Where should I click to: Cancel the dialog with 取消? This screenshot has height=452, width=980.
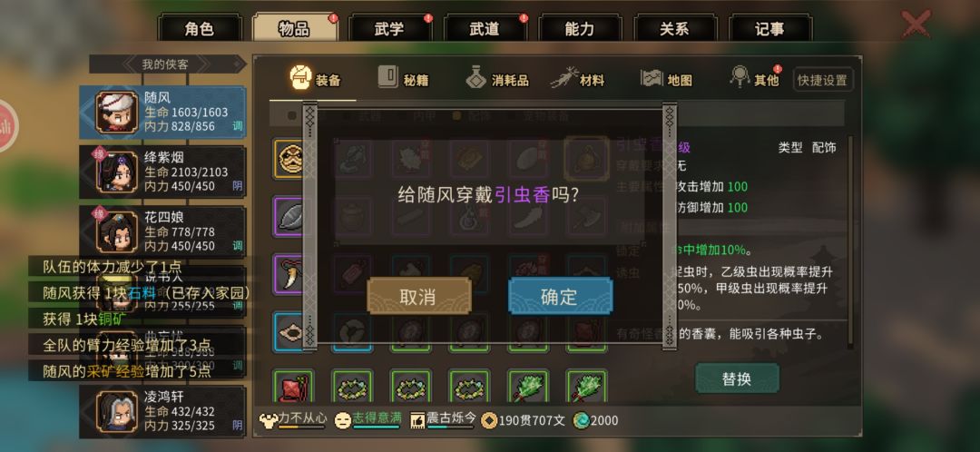coord(418,296)
